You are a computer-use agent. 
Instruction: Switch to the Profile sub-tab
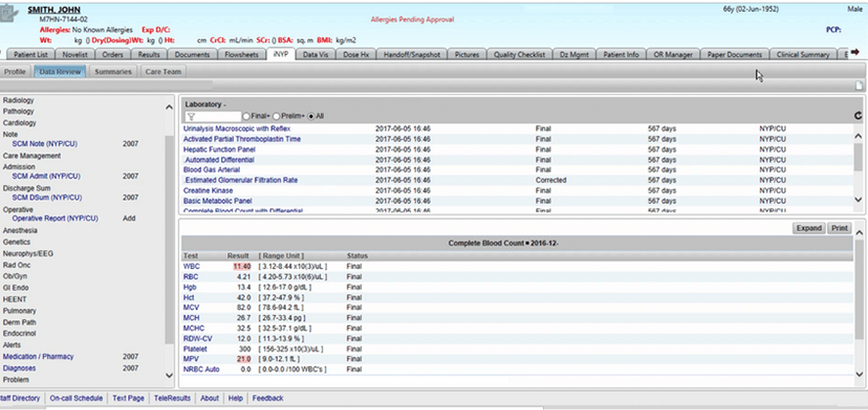point(15,72)
